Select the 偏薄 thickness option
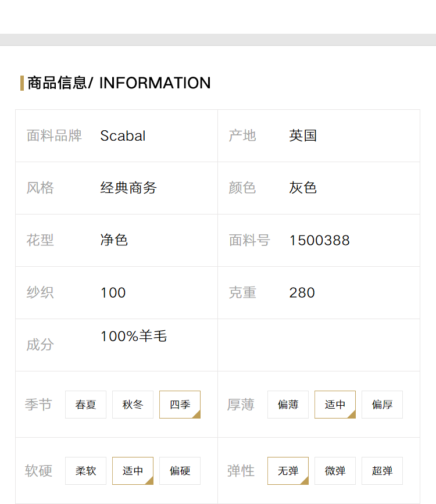 288,405
